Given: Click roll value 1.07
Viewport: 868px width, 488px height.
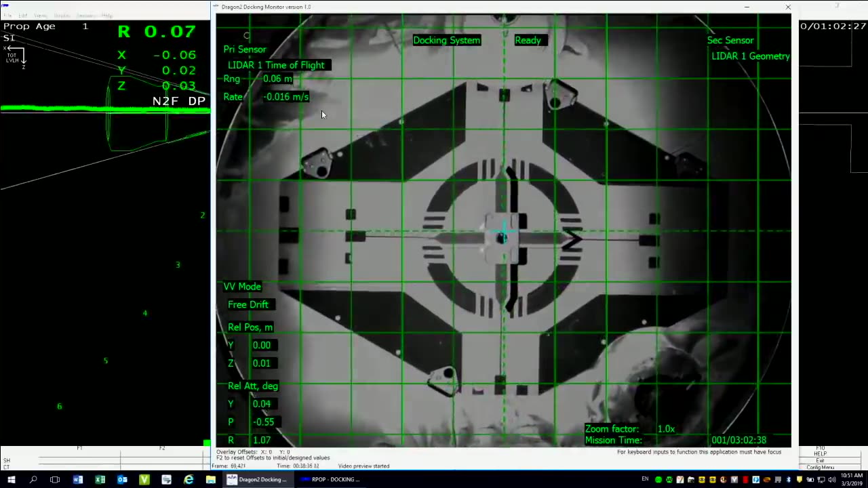Looking at the screenshot, I should (261, 440).
